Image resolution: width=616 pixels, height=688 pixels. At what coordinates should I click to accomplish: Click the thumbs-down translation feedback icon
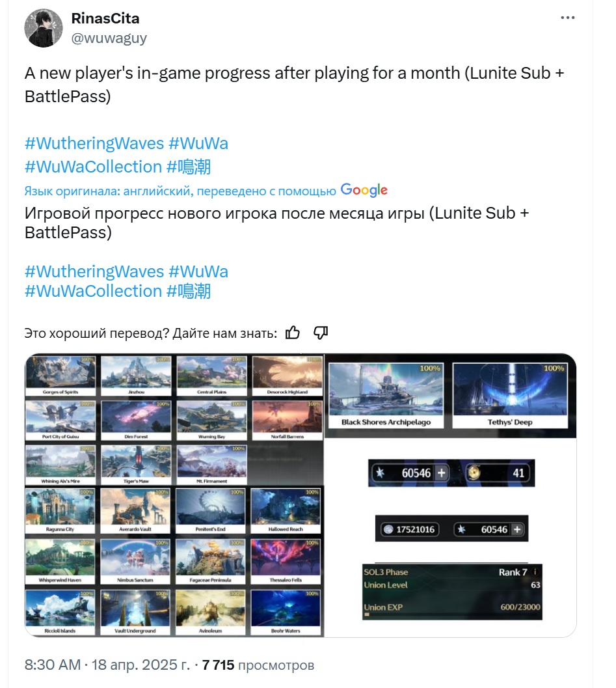click(321, 333)
